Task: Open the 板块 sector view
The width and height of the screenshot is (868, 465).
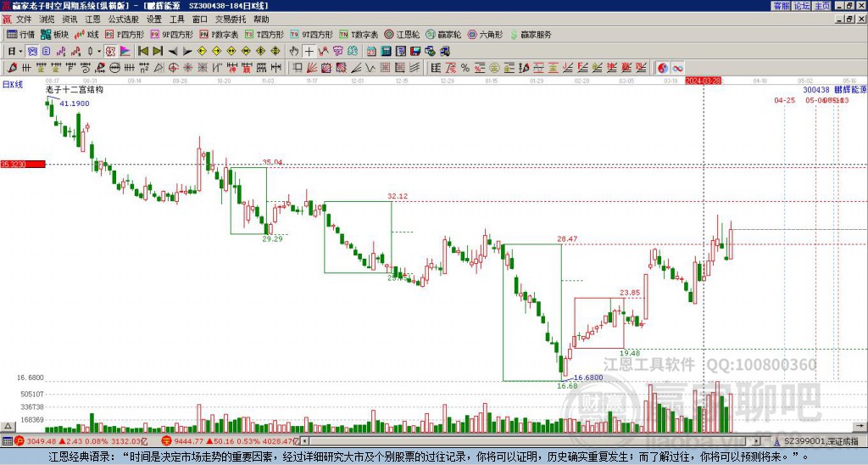Action: pos(54,34)
